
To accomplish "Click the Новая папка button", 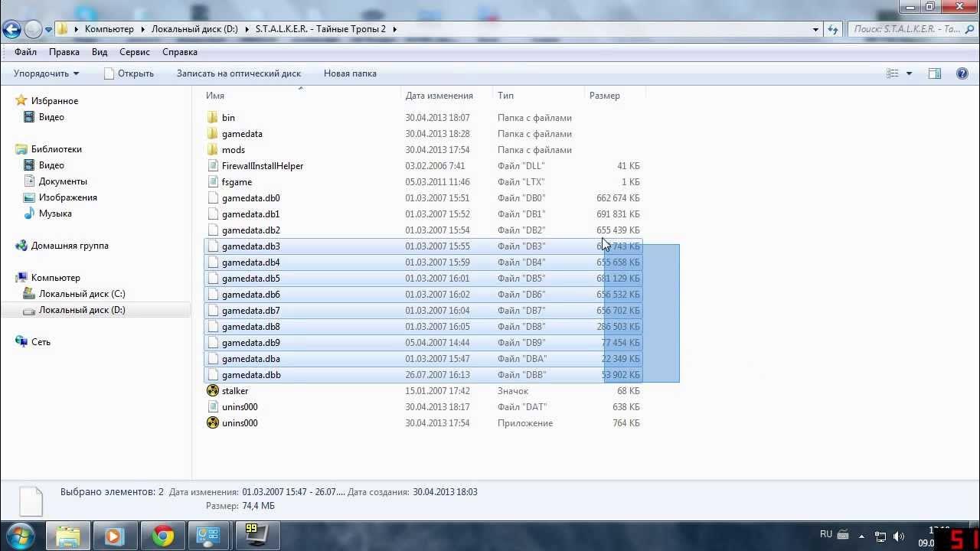I will click(350, 73).
